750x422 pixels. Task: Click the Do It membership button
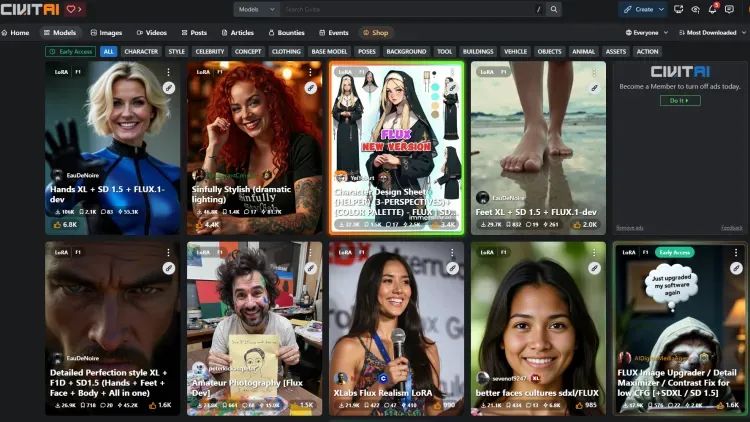[x=680, y=100]
